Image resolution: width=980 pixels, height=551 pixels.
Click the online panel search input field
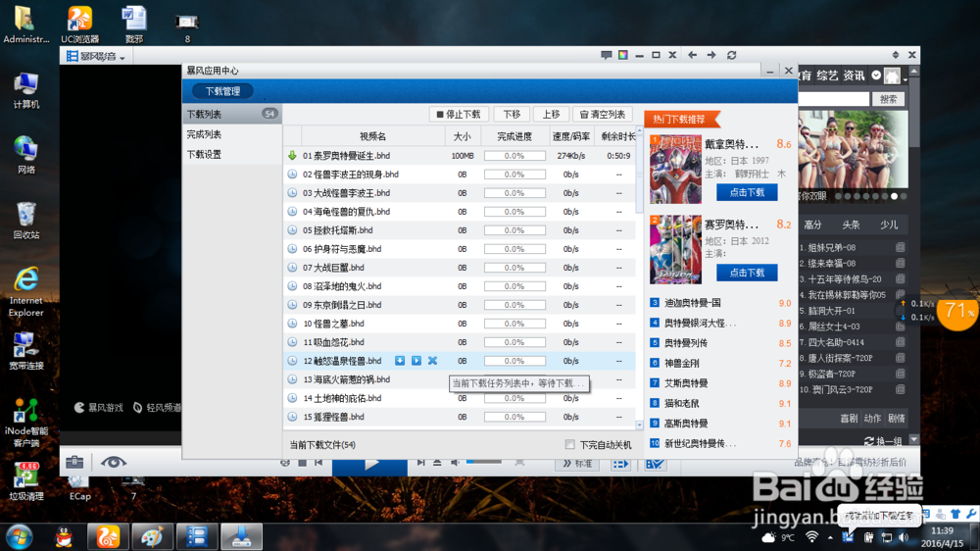(x=834, y=99)
